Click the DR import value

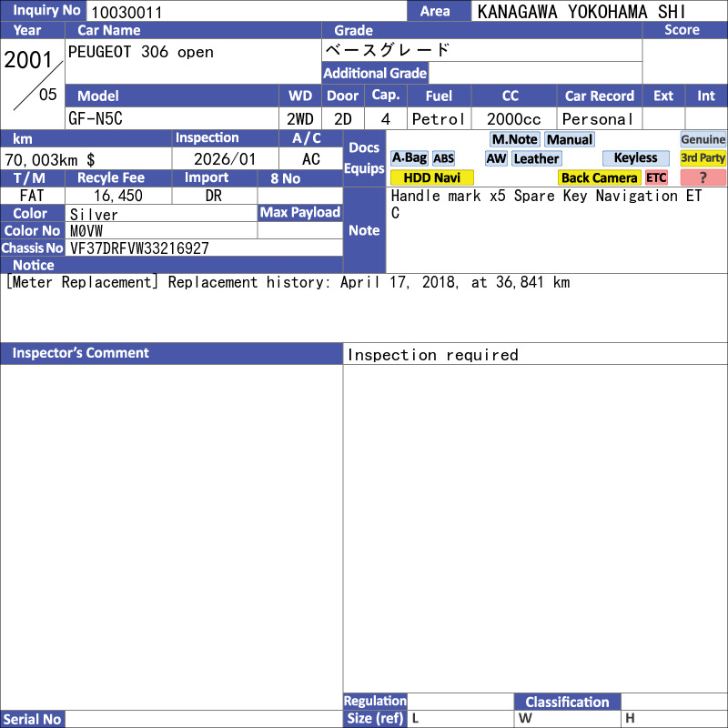click(x=214, y=196)
